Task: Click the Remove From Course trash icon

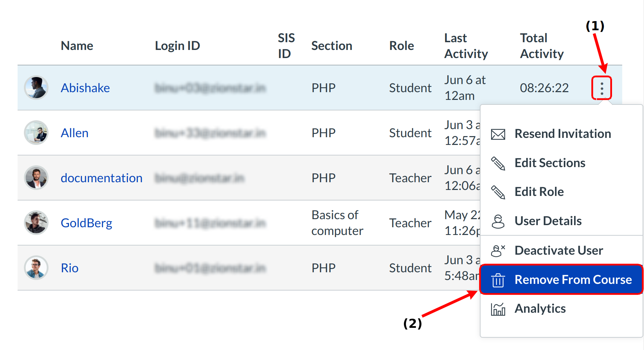Action: 498,280
